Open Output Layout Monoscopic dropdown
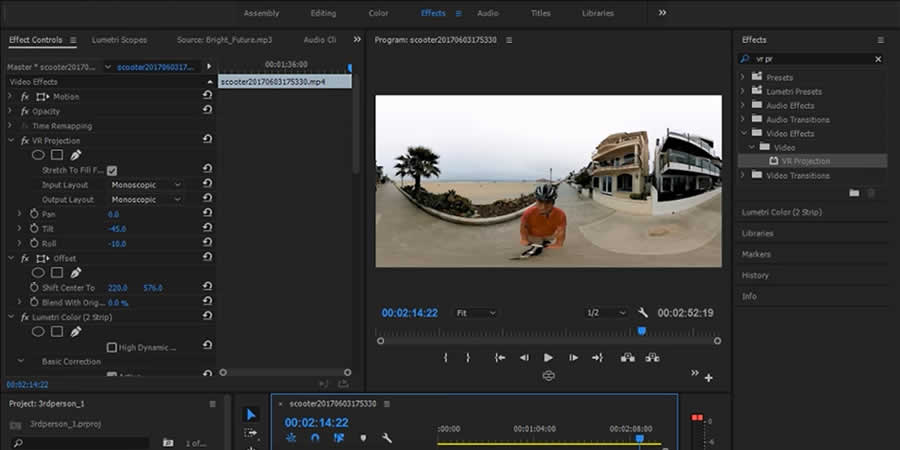The width and height of the screenshot is (900, 450). [146, 200]
